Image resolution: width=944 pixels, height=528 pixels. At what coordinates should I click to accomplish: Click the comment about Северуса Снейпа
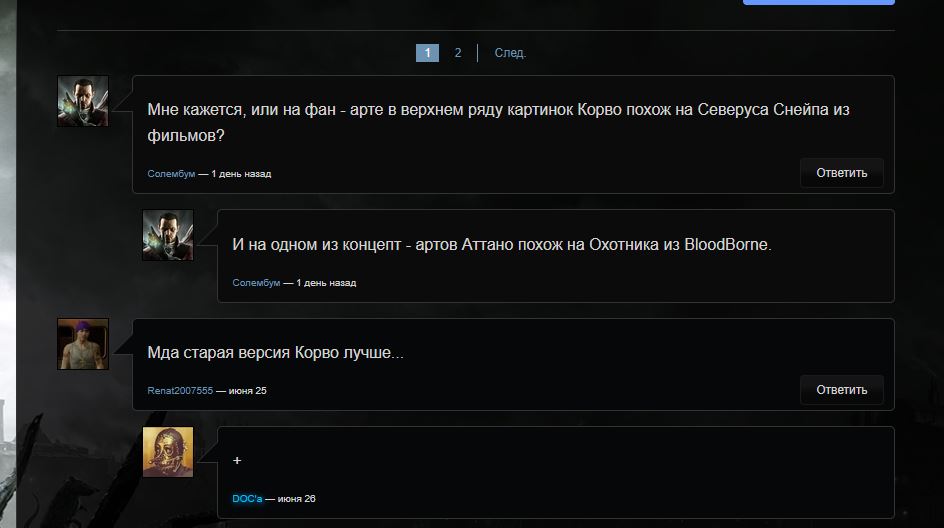pyautogui.click(x=498, y=122)
